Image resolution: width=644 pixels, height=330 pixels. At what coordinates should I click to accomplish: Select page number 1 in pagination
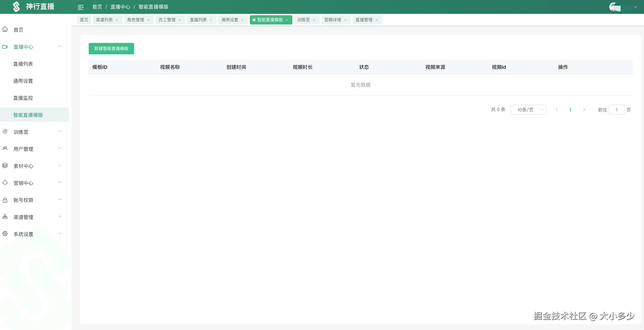(570, 110)
